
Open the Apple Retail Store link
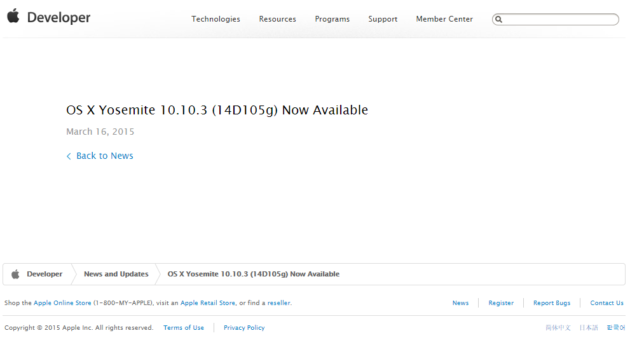tap(208, 303)
